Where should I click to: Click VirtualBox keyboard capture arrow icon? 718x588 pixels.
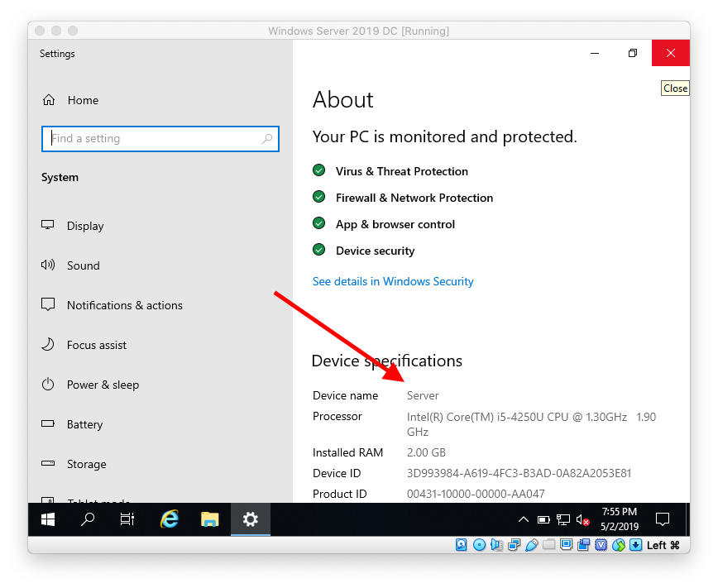635,545
